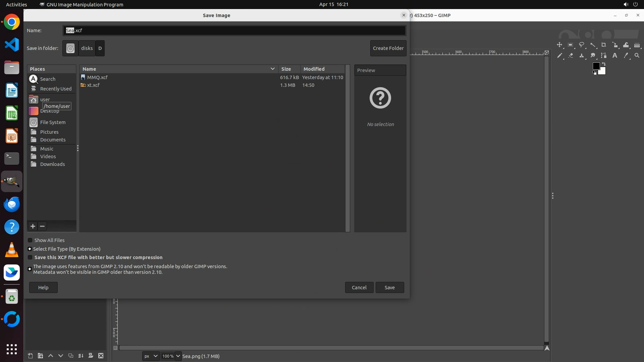
Task: Expand Select File Type (By Extension)
Action: (30, 249)
